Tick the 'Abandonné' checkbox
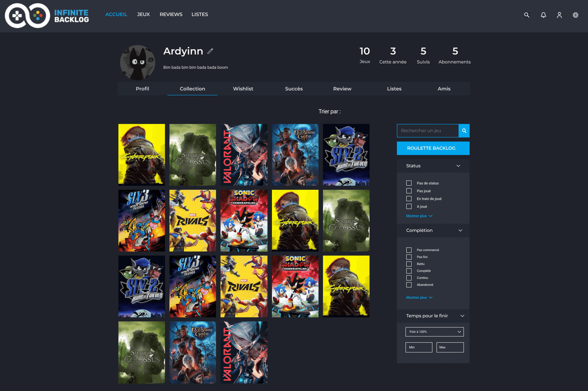This screenshot has width=588, height=391. point(409,285)
